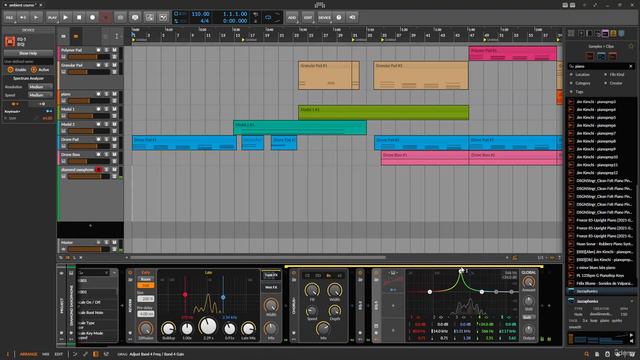Open the PLAY menu
The height and width of the screenshot is (360, 640).
click(52, 18)
